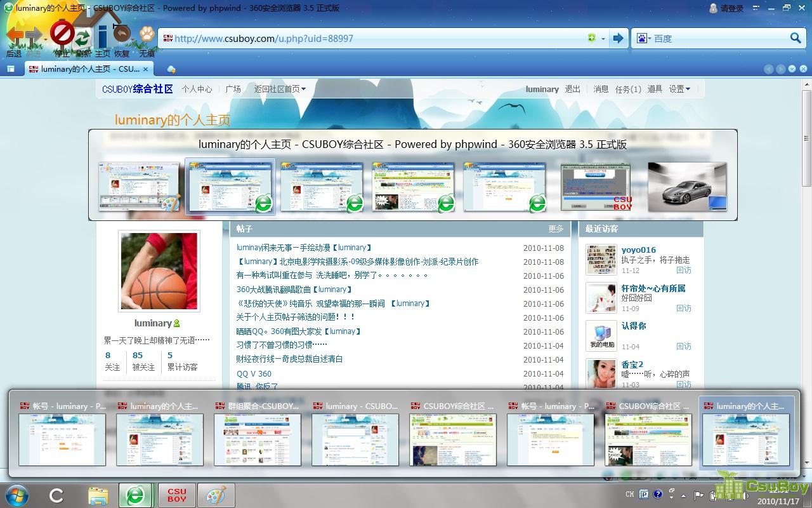Click the 请登录 login link in the title bar
This screenshot has width=812, height=508.
(731, 8)
